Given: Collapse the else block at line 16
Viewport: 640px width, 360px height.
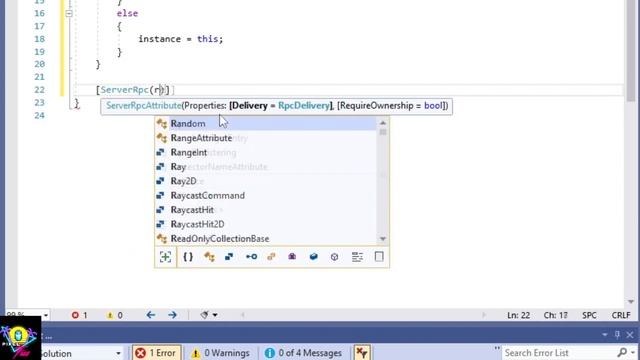Looking at the screenshot, I should coord(69,13).
